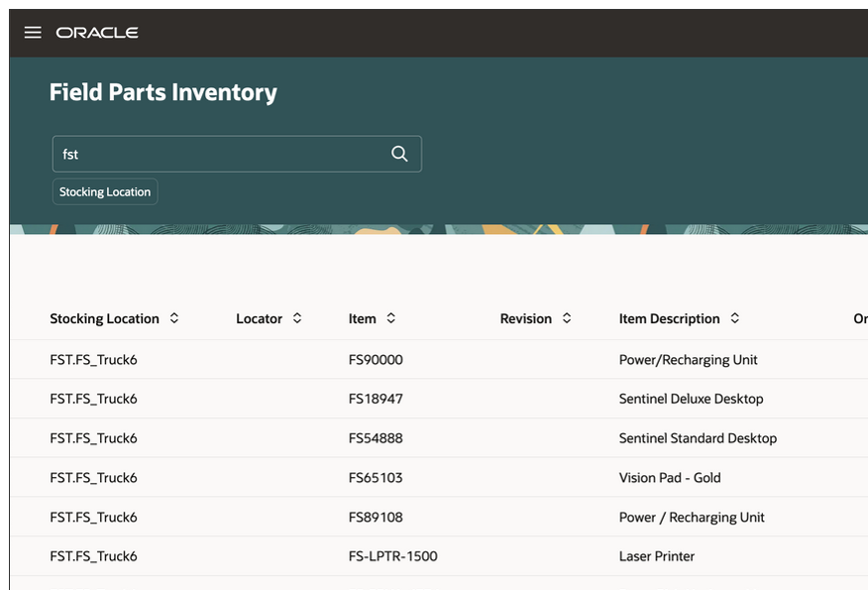Image resolution: width=868 pixels, height=591 pixels.
Task: Sort by Item column arrows
Action: [x=391, y=318]
